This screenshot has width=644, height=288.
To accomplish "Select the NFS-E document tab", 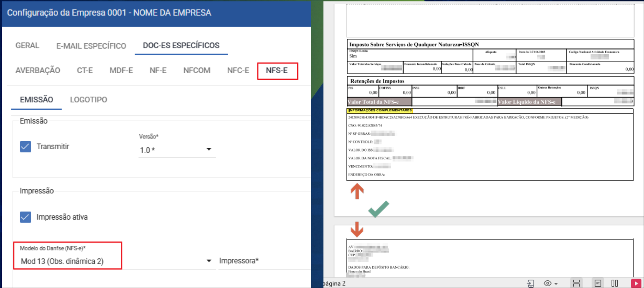I will [277, 71].
